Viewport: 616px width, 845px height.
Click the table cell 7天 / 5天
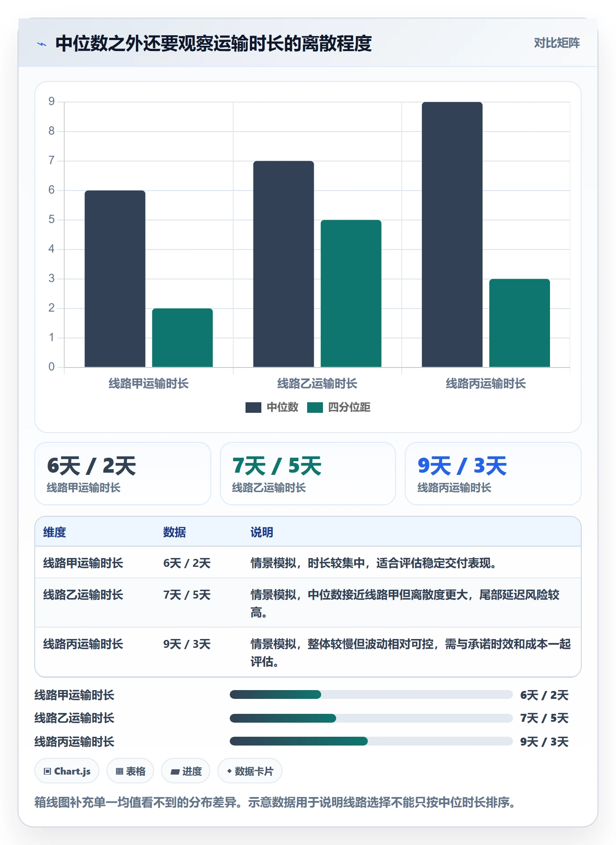187,595
